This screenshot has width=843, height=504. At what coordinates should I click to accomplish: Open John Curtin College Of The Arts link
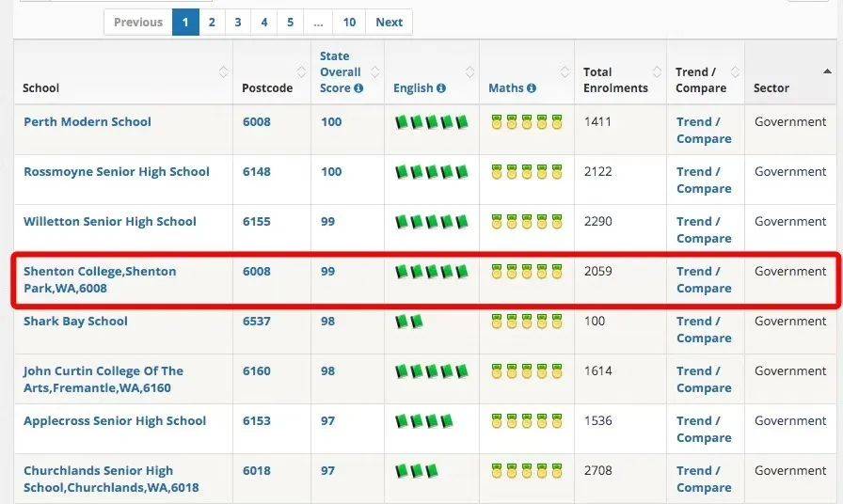coord(103,379)
